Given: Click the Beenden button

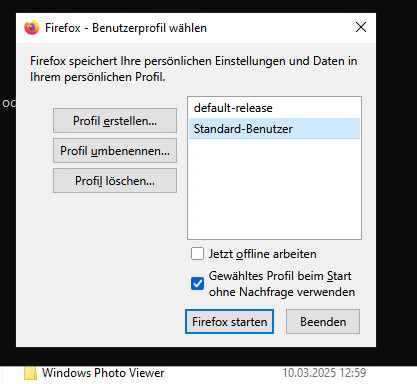Looking at the screenshot, I should (323, 322).
